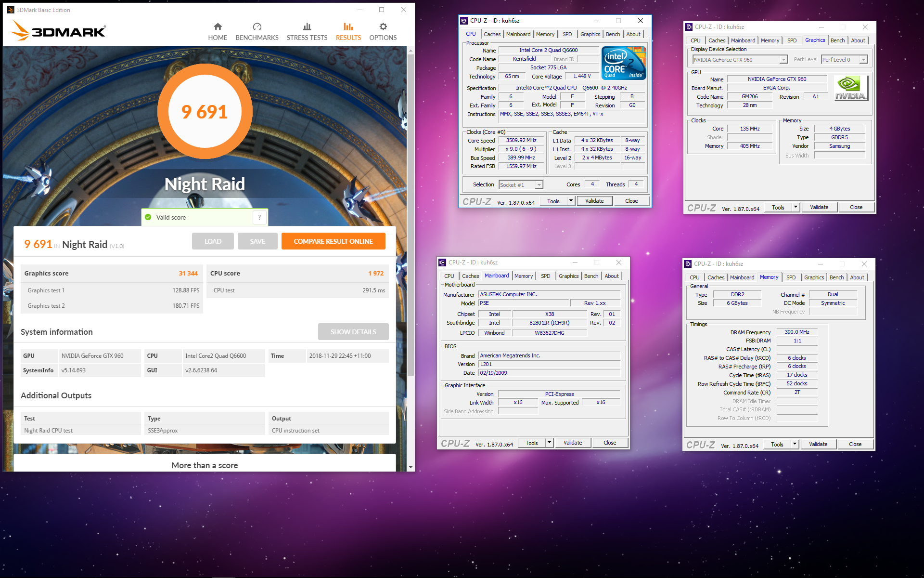Expand Tools arrow in Graphics window
This screenshot has width=924, height=578.
coord(796,207)
